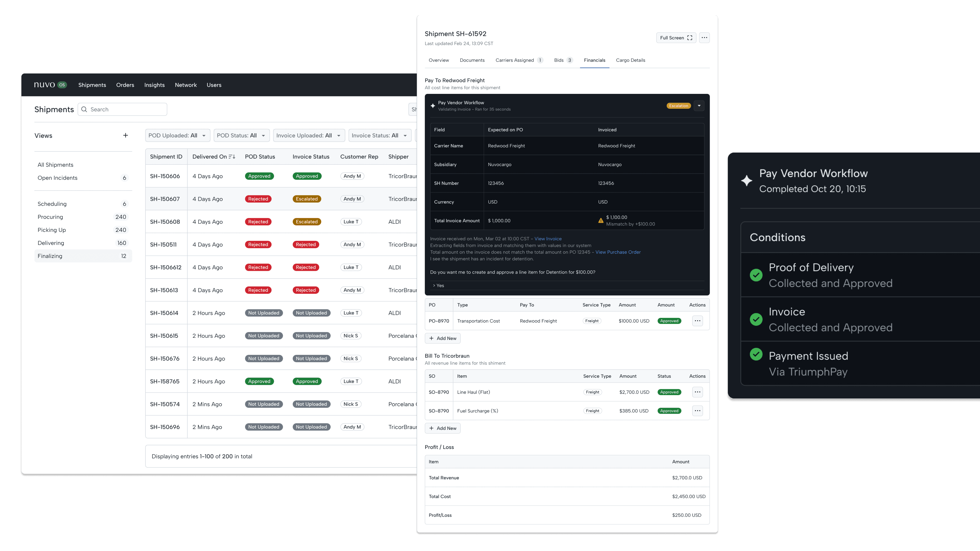Viewport: 980px width, 551px height.
Task: Switch to the Overview tab
Action: (x=439, y=60)
